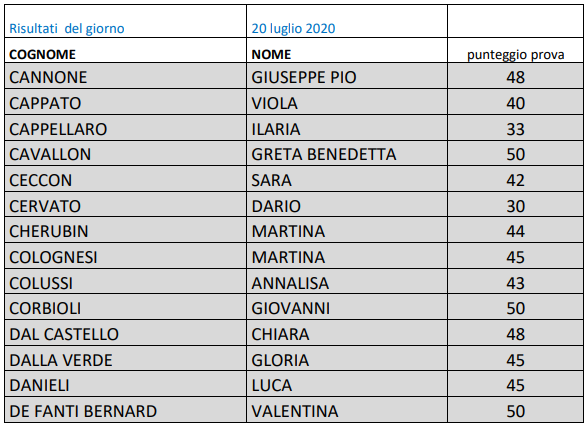Image resolution: width=588 pixels, height=428 pixels.
Task: Click CORBIOLI's score of 50
Action: (x=515, y=307)
